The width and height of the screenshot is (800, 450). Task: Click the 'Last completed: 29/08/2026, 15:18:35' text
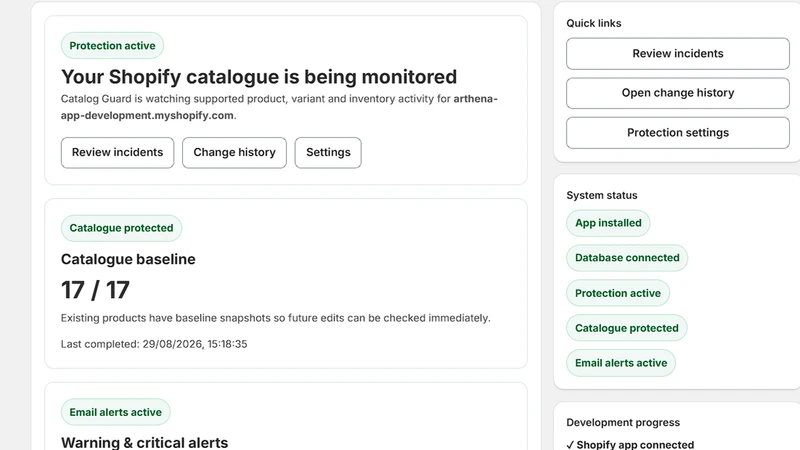coord(154,344)
